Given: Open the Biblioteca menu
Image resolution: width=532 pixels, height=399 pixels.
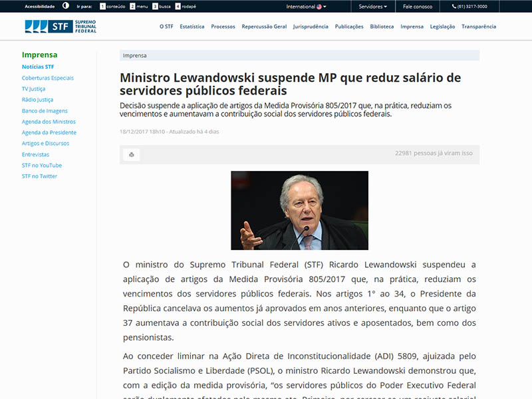Looking at the screenshot, I should click(382, 27).
